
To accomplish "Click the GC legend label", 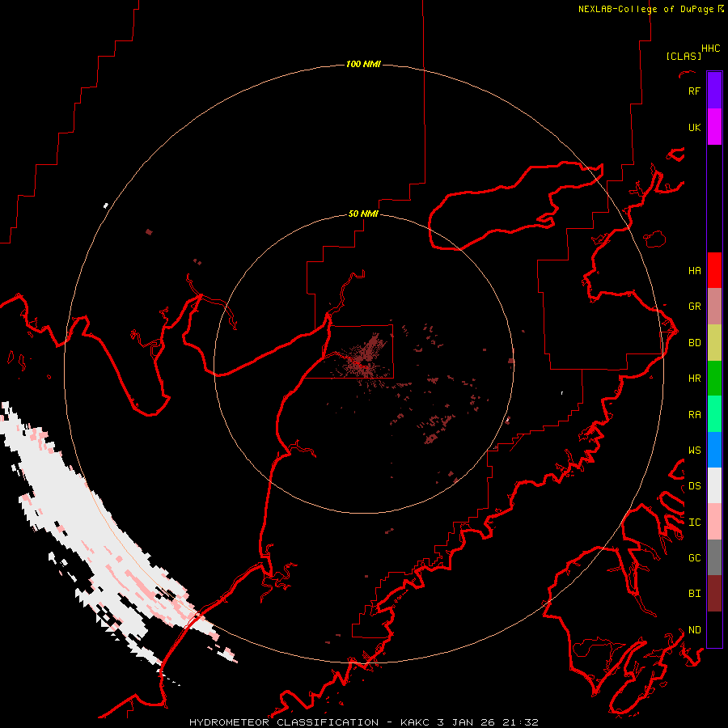I will click(694, 558).
